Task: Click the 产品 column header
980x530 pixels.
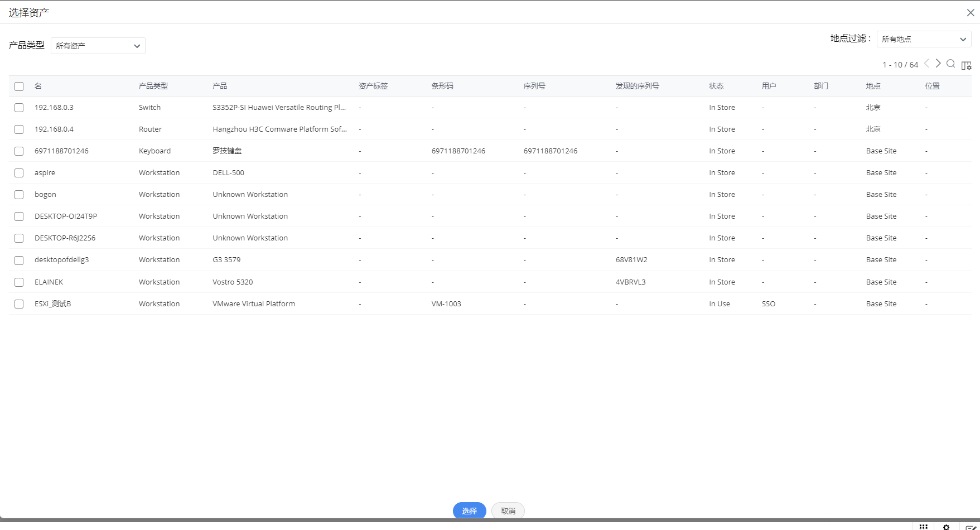Action: tap(220, 86)
